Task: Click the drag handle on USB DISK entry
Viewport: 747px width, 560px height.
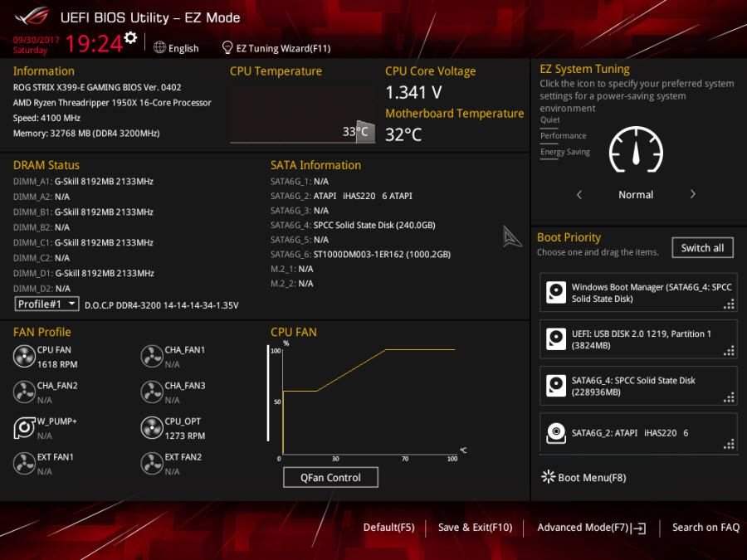Action: pos(729,350)
